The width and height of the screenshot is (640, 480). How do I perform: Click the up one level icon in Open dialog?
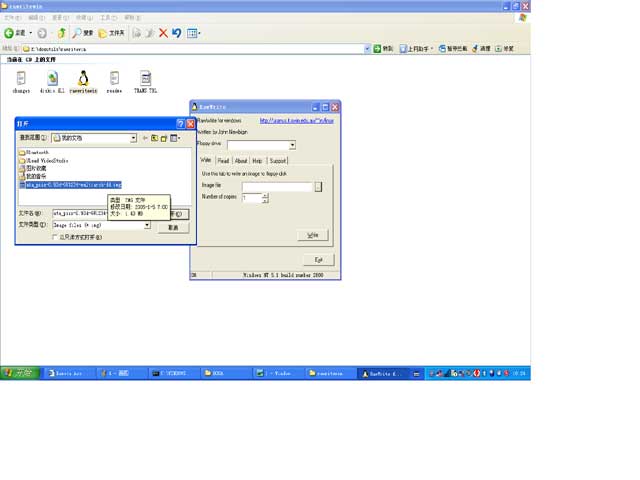tap(154, 138)
